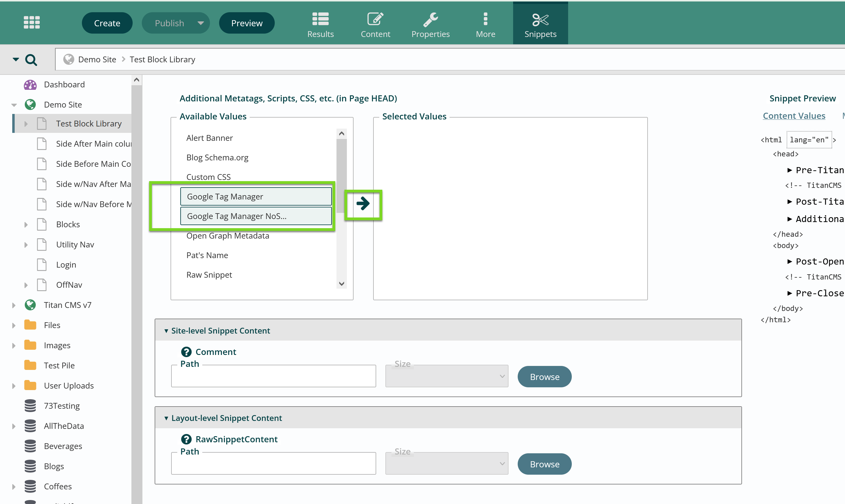Click the Demo Site globe icon

[30, 104]
